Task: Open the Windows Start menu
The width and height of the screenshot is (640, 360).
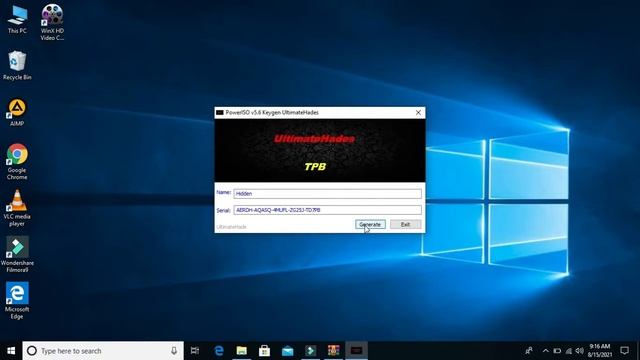Action: 11,351
